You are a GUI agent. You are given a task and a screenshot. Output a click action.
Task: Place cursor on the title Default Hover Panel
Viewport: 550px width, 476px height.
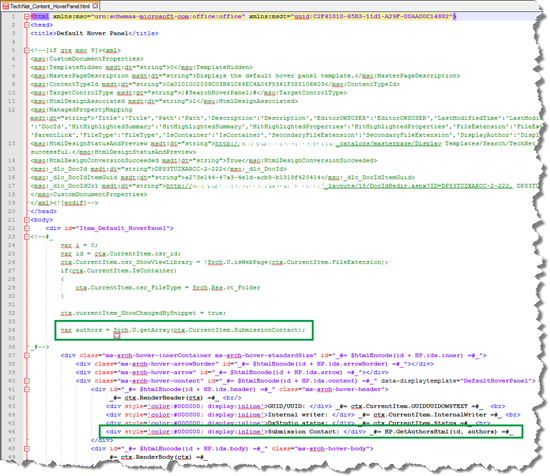tap(92, 33)
